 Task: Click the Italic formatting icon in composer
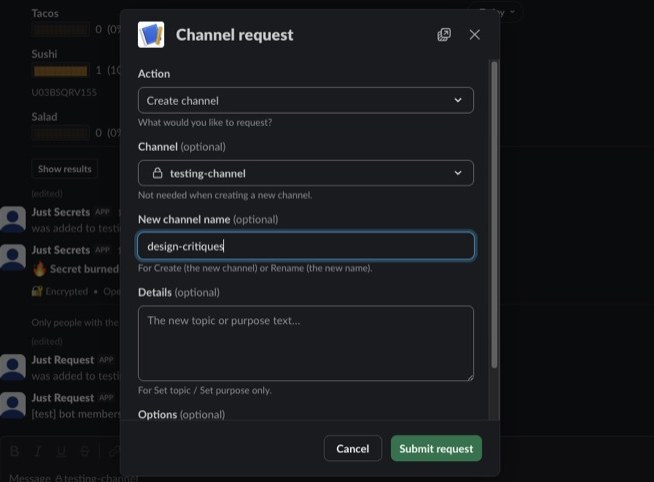point(38,451)
